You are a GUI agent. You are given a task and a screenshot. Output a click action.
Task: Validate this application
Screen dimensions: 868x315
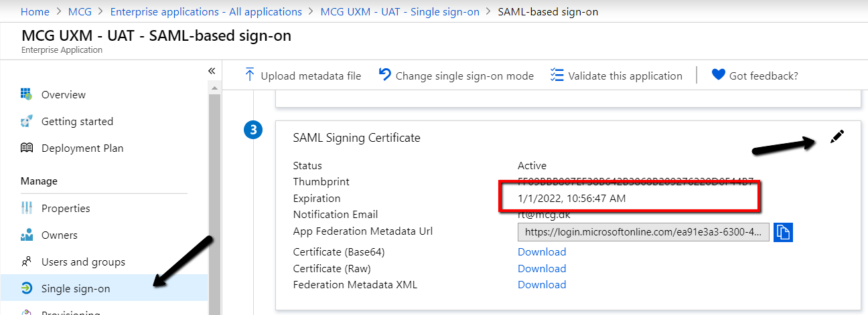click(616, 76)
